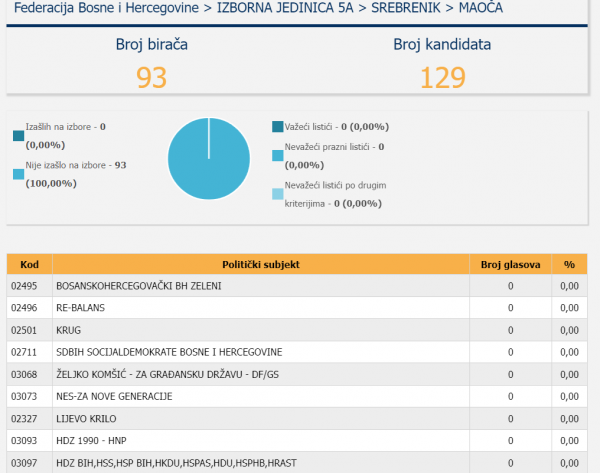600x473 pixels.
Task: Click the Važeći listići legend swatch
Action: (x=278, y=127)
